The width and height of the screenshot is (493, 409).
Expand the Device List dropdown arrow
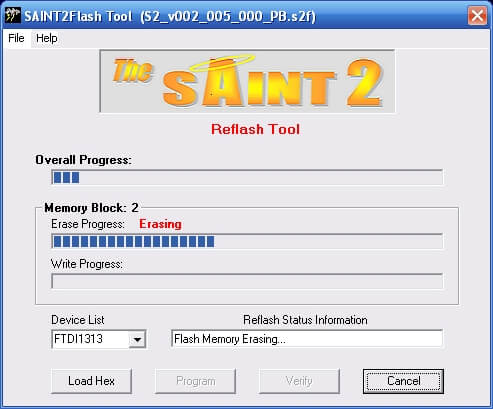137,339
